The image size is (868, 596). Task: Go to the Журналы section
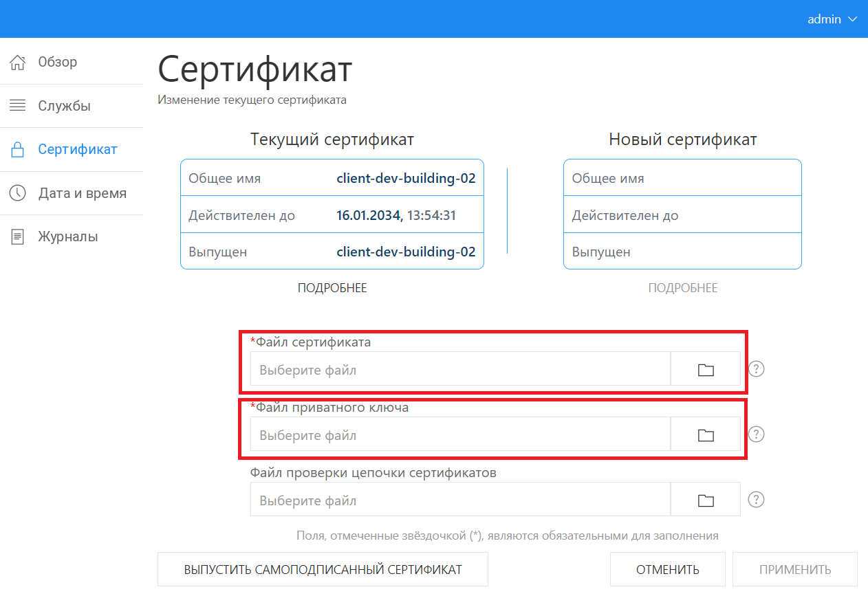pos(67,236)
